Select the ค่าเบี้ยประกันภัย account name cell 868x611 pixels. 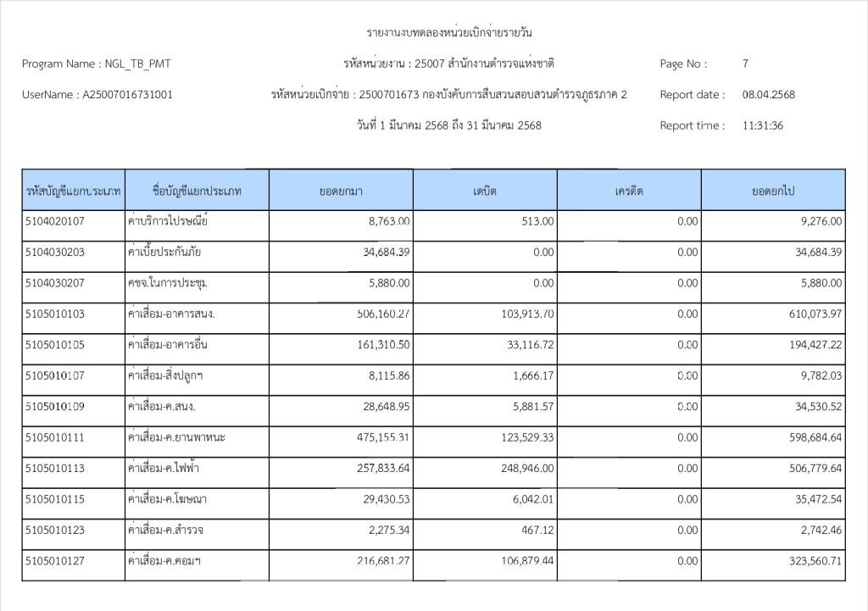(164, 253)
